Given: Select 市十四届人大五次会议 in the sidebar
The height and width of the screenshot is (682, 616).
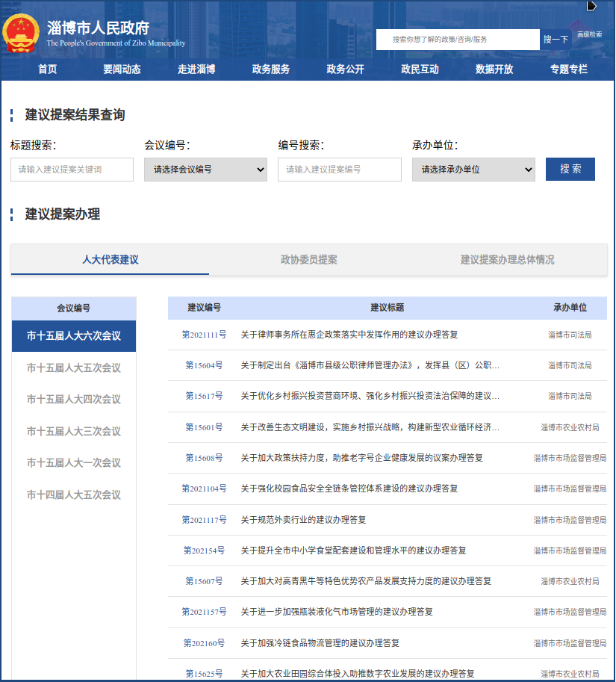Looking at the screenshot, I should [x=74, y=495].
